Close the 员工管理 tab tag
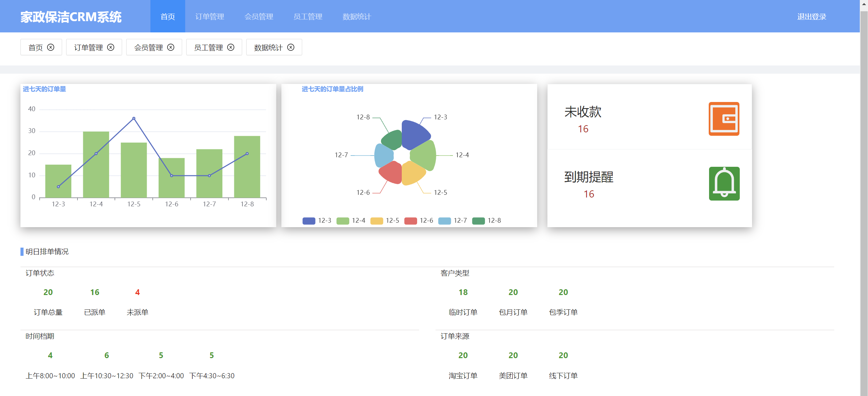The height and width of the screenshot is (396, 868). click(231, 47)
